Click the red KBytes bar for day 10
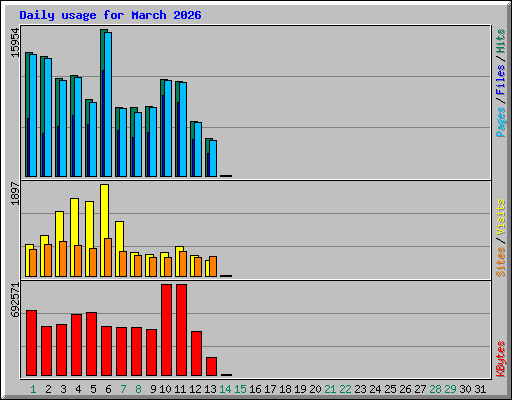The image size is (512, 400). [166, 330]
